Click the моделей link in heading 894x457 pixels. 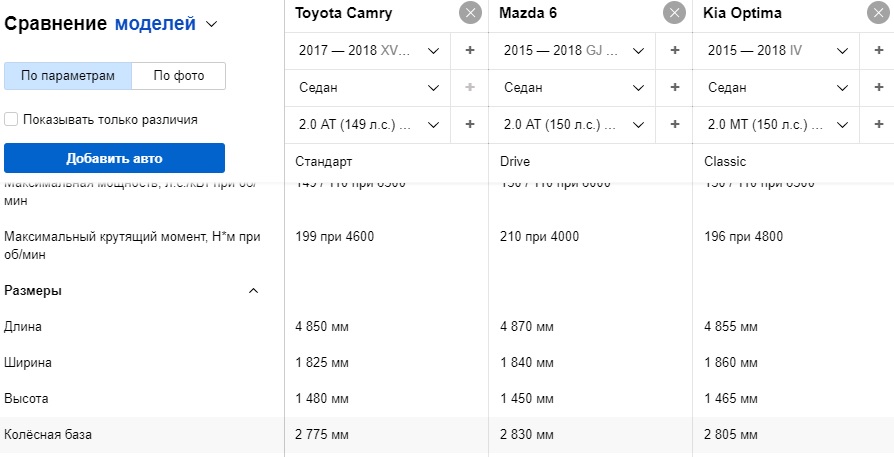pyautogui.click(x=155, y=23)
